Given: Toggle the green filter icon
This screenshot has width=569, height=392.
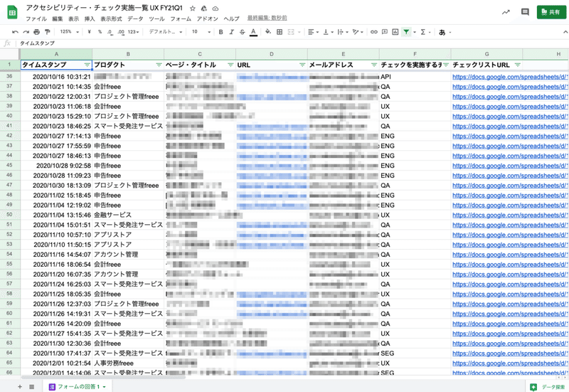Looking at the screenshot, I should [406, 32].
